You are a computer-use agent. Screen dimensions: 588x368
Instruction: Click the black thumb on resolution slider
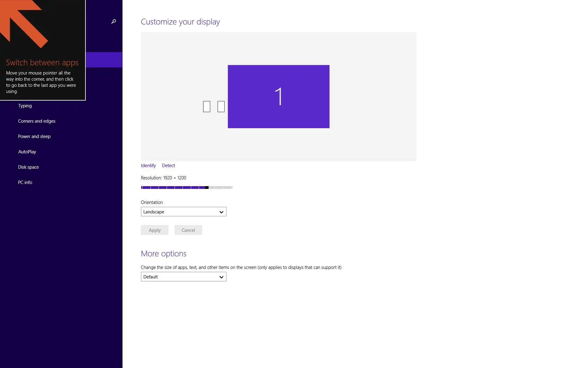click(x=207, y=187)
